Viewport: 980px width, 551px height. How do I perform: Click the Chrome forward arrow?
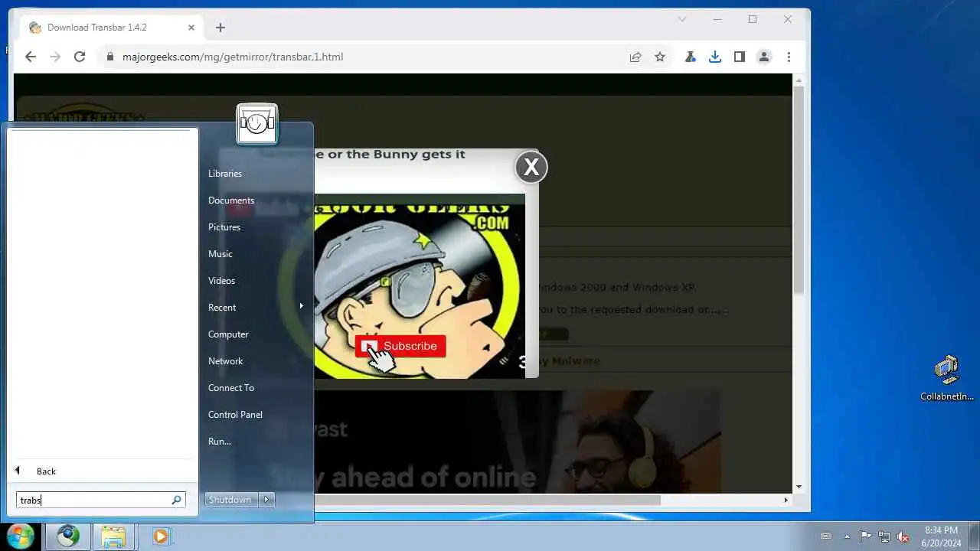click(55, 57)
